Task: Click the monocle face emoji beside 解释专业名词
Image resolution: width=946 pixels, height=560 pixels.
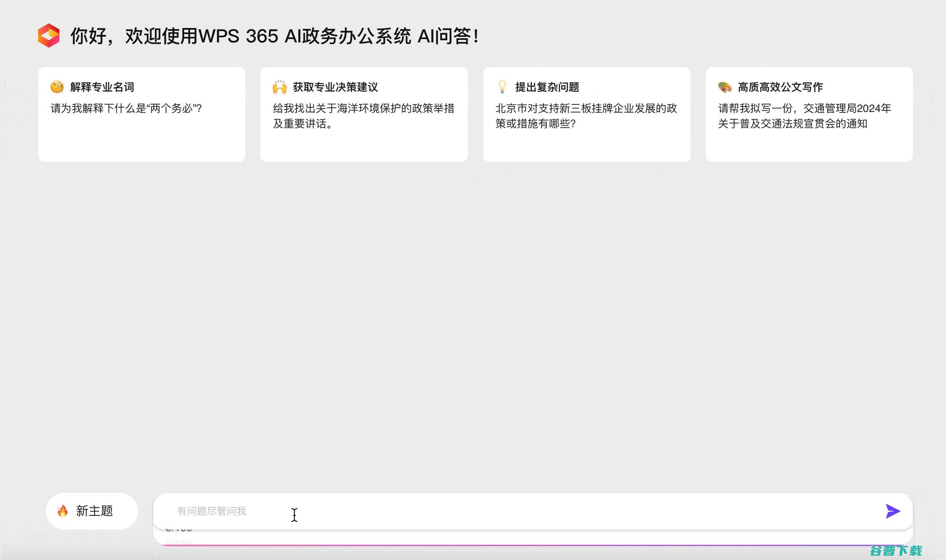Action: click(x=57, y=87)
